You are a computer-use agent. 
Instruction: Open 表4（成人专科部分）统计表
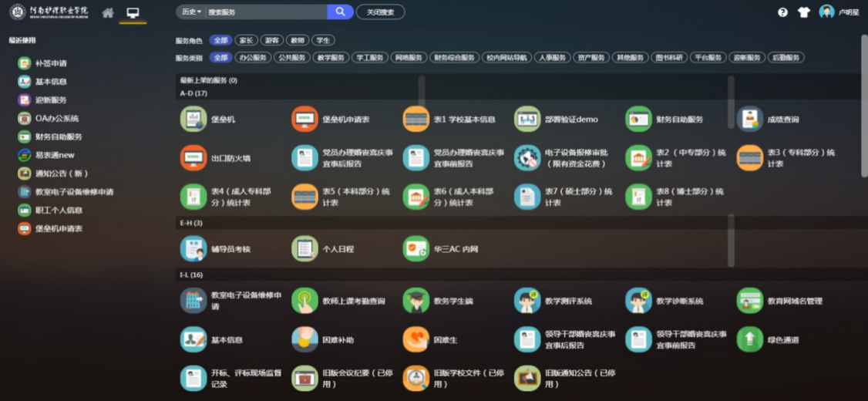[x=226, y=197]
